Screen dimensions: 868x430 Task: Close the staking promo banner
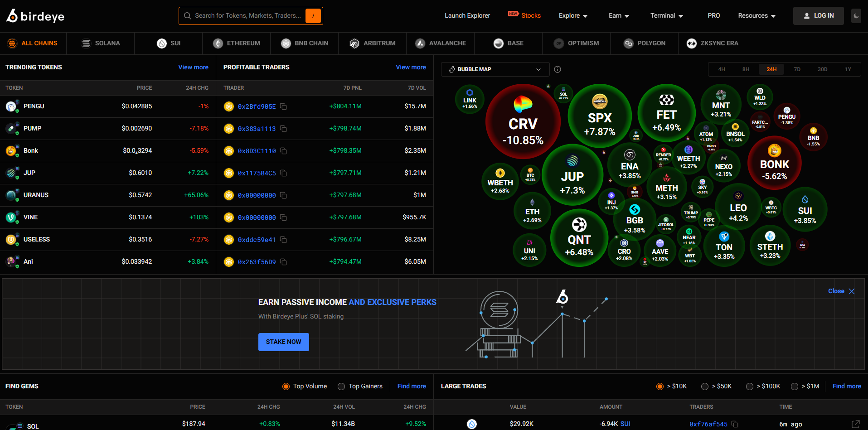tap(841, 291)
